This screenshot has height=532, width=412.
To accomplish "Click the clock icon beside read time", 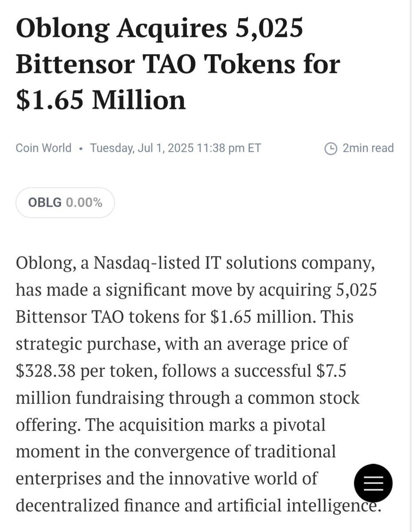I will [x=330, y=148].
